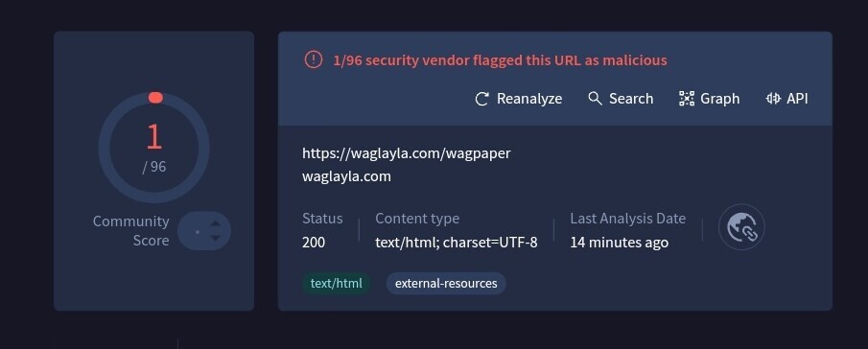Image resolution: width=868 pixels, height=349 pixels.
Task: Click the community score pill dot
Action: click(198, 232)
